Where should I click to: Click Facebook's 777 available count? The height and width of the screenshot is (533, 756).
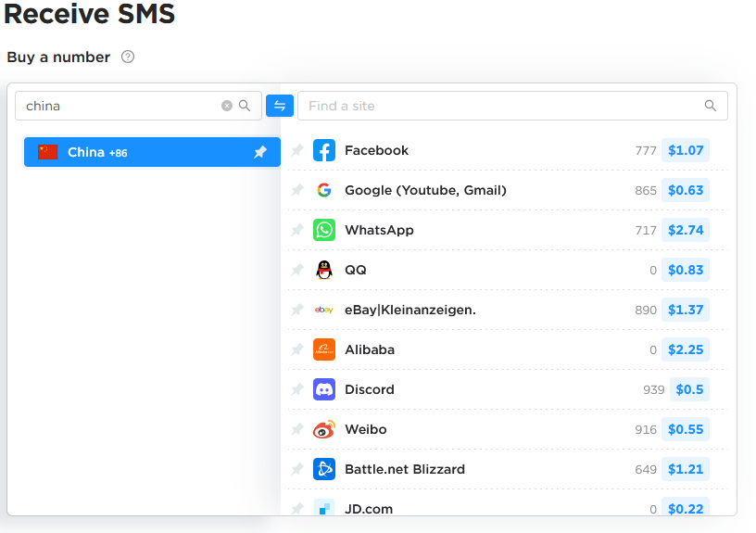646,150
